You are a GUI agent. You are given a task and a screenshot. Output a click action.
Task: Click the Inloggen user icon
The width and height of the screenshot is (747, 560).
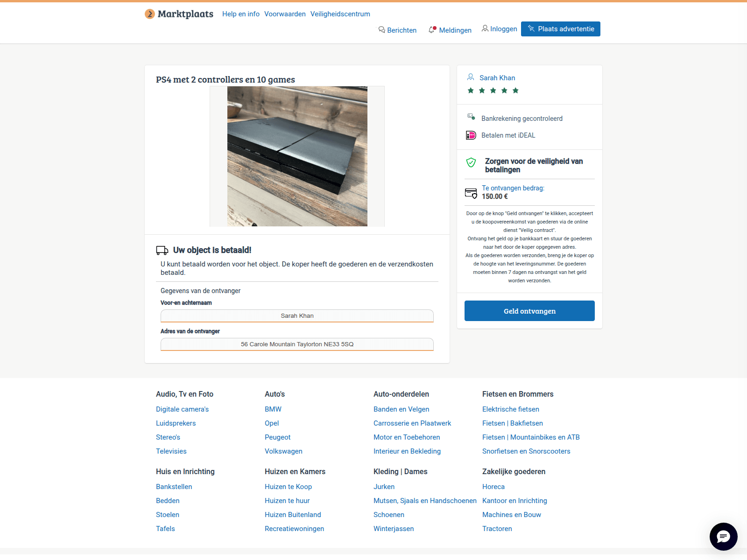click(485, 28)
